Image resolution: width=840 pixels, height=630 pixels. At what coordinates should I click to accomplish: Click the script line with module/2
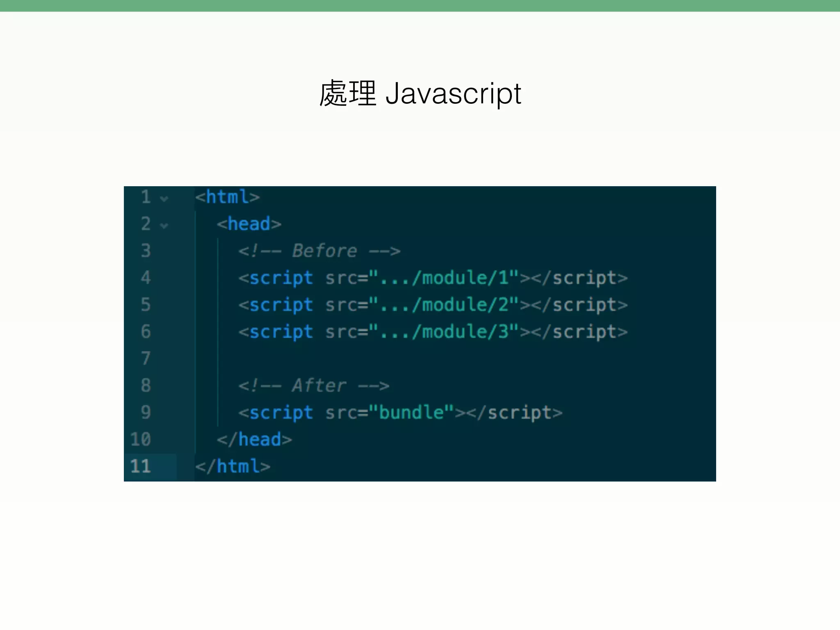tap(433, 305)
